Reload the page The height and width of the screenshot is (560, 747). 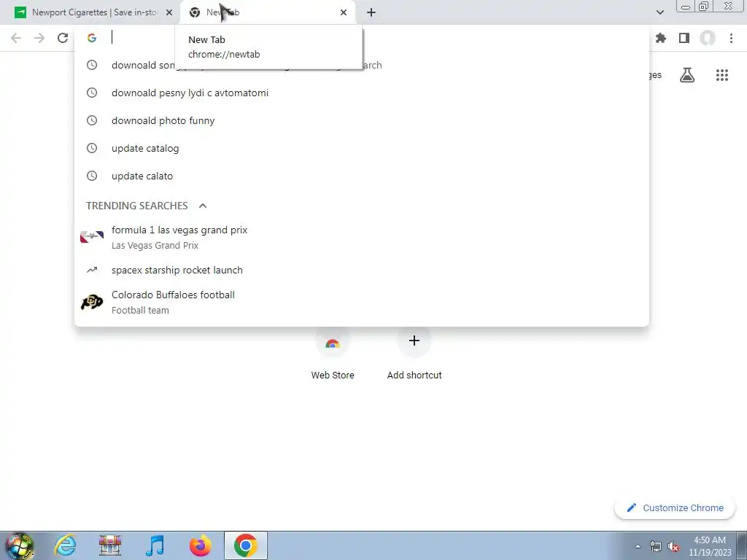pyautogui.click(x=63, y=38)
